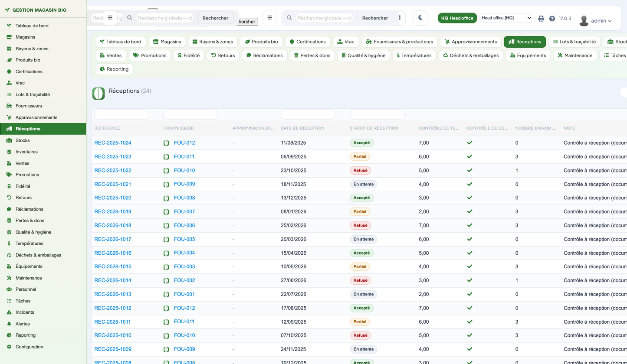The image size is (627, 364).
Task: Click the Accepté badge in row REC-2025-1024
Action: click(x=361, y=143)
